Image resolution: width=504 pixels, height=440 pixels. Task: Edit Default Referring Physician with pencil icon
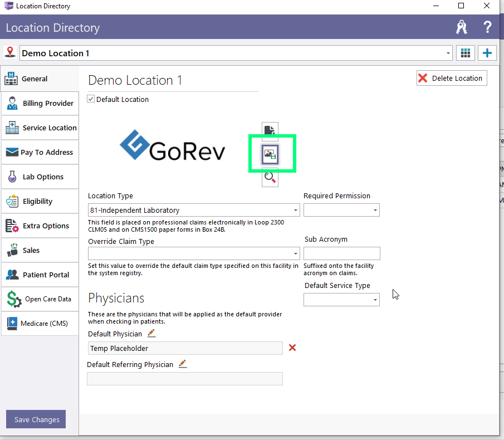pyautogui.click(x=183, y=364)
